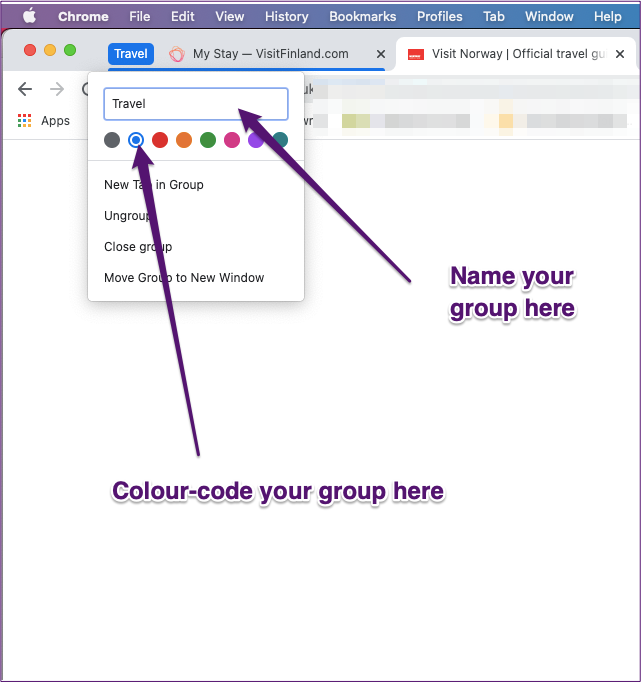Open the Profiles menu
The image size is (641, 682).
(440, 17)
